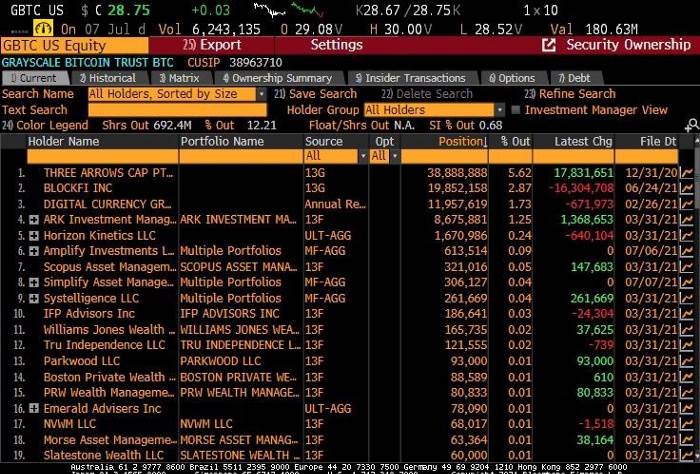Viewport: 700px width, 474px height.
Task: Toggle Investment Manager View checkbox
Action: pyautogui.click(x=516, y=110)
